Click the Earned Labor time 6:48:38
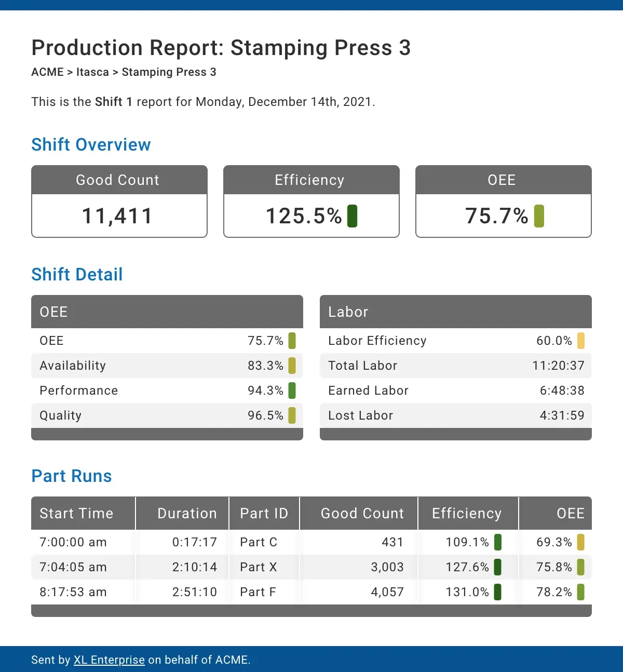 (562, 391)
